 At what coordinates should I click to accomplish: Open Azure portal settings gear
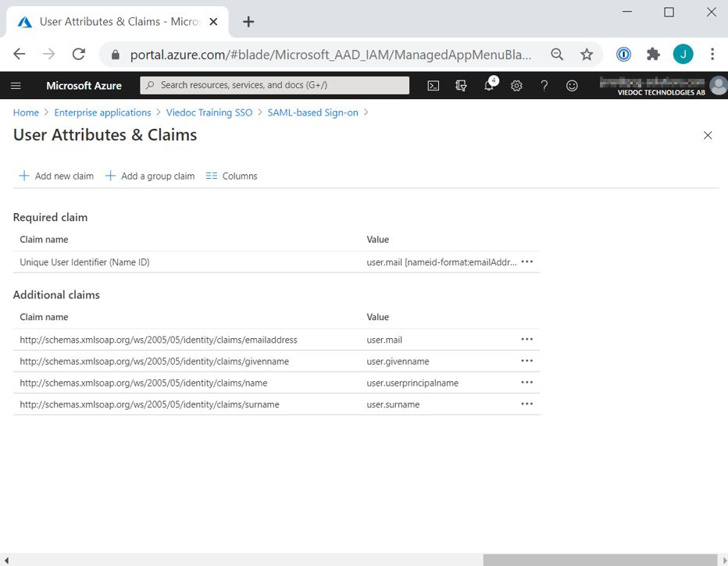coord(516,86)
